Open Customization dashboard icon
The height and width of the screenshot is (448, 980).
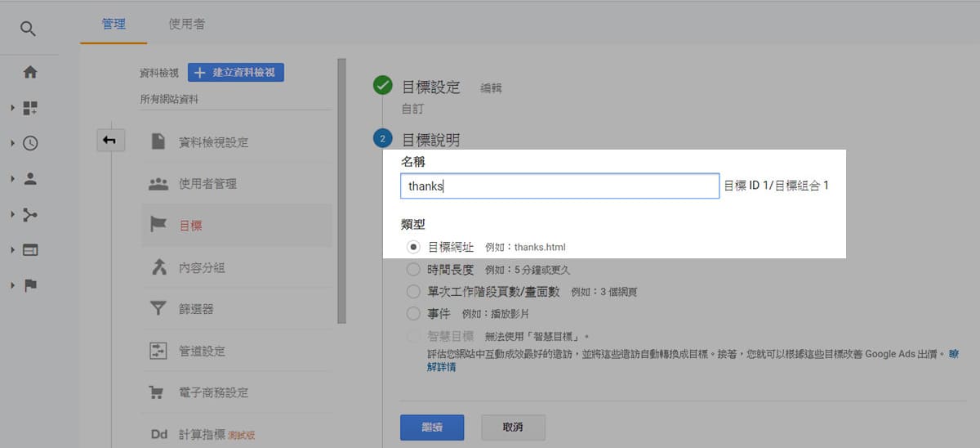click(30, 108)
